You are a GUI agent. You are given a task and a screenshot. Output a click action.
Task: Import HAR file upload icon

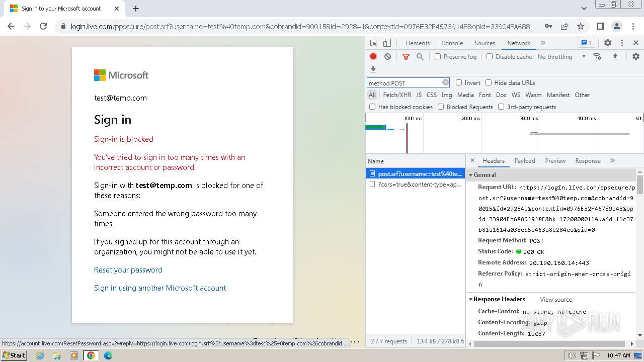click(x=615, y=57)
